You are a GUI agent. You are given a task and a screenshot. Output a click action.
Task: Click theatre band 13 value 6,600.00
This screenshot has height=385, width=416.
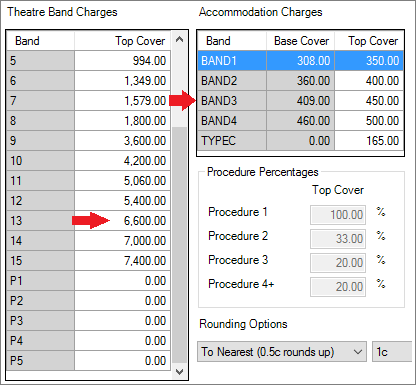(123, 221)
